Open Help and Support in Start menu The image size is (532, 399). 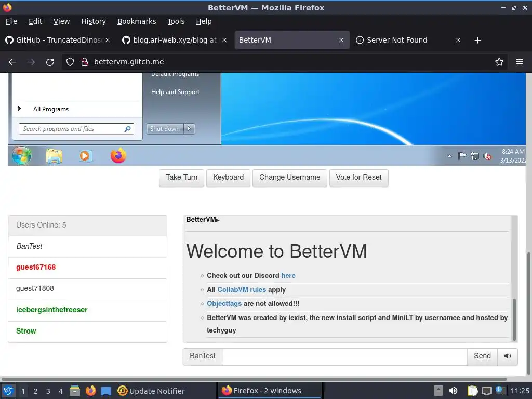(176, 92)
